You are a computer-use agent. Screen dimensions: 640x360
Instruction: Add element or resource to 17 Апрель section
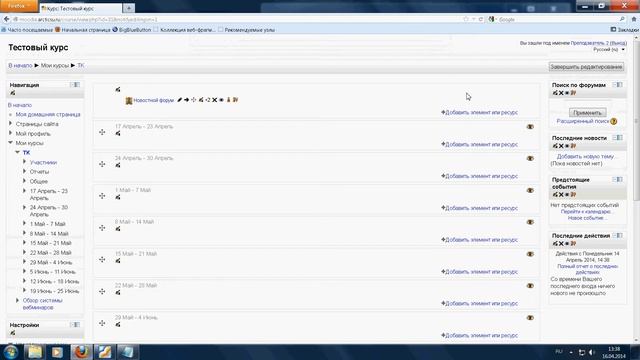pos(480,144)
